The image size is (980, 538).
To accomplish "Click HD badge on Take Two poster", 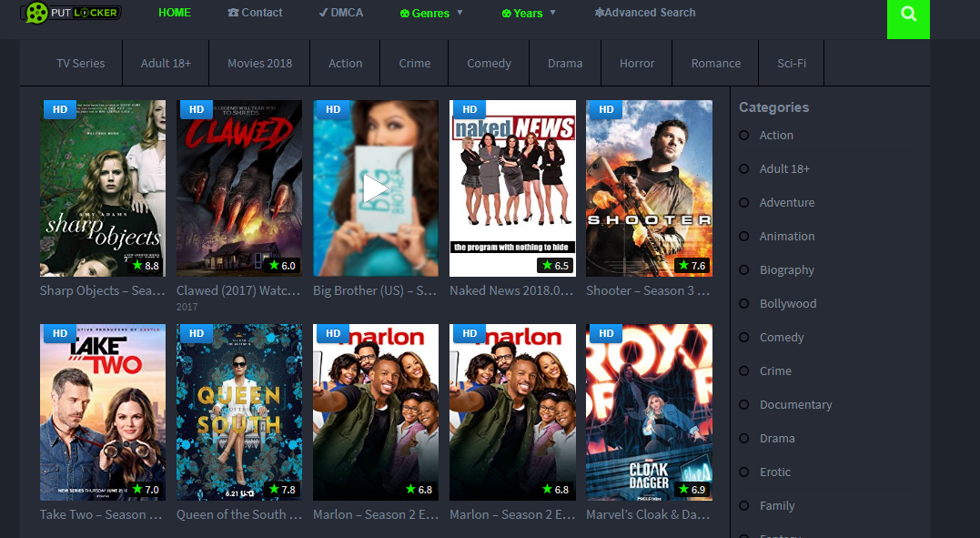I will [60, 333].
